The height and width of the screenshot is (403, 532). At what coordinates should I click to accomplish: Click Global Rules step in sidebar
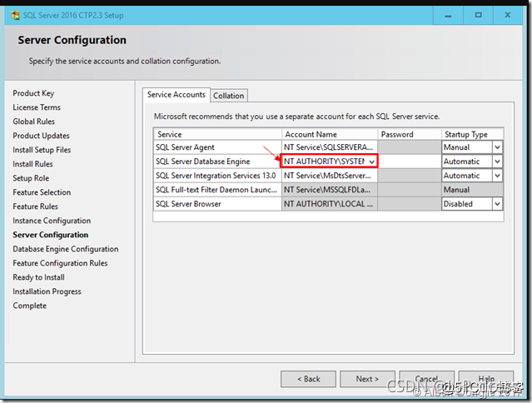33,122
